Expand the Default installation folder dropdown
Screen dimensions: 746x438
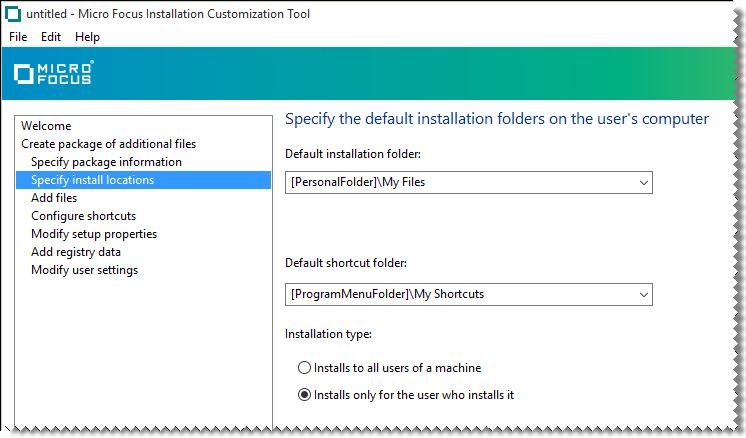643,183
